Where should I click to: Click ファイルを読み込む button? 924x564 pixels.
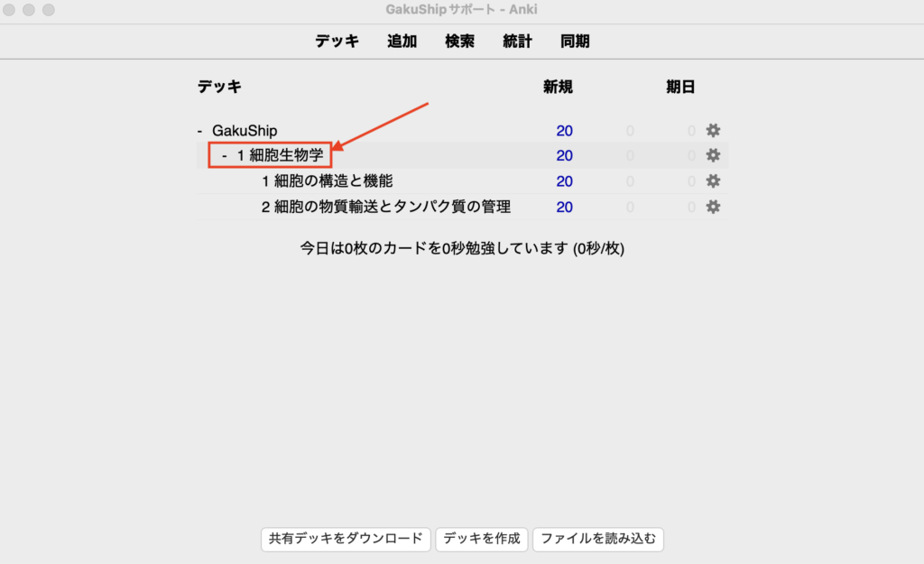(598, 539)
